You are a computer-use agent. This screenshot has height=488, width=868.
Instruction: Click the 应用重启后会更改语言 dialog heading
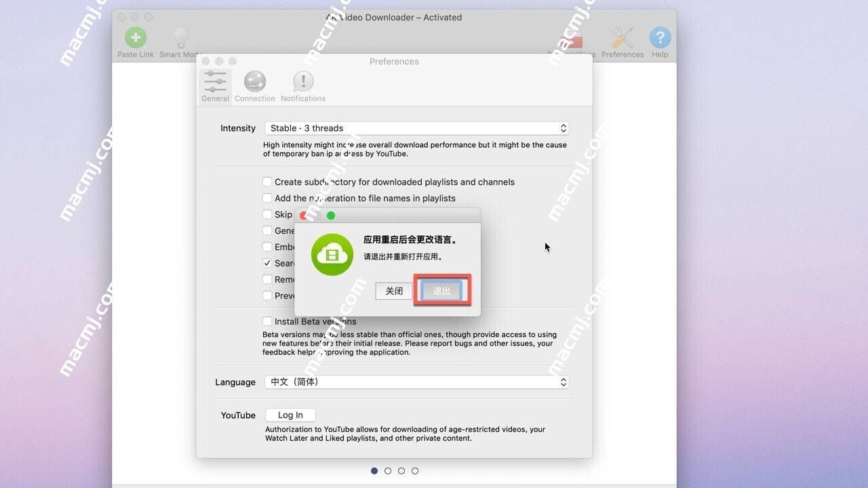tap(410, 240)
